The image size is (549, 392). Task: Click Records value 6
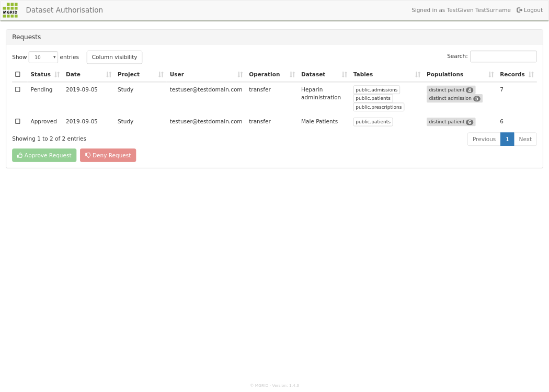[501, 121]
